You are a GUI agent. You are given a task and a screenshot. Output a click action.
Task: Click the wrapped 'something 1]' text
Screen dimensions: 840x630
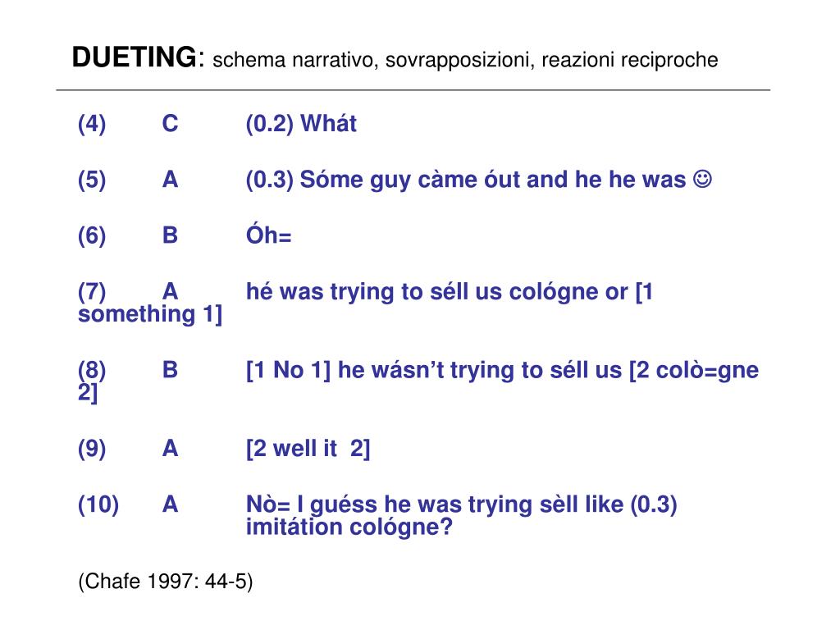point(150,314)
